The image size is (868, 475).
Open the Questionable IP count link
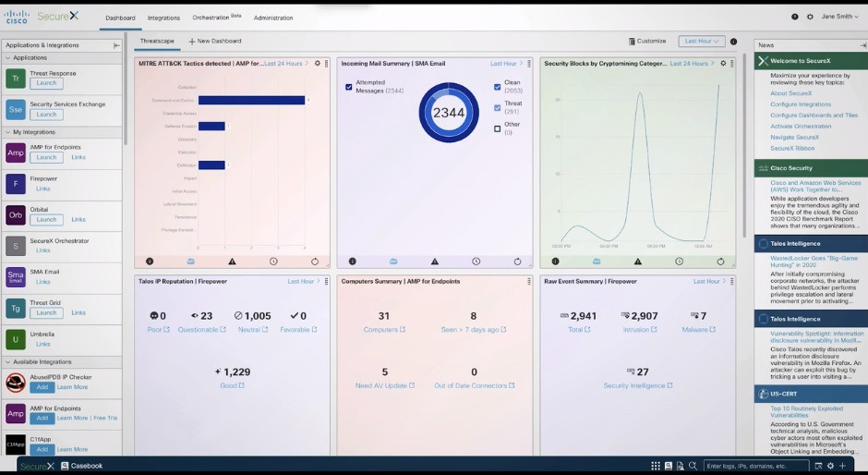coord(201,330)
